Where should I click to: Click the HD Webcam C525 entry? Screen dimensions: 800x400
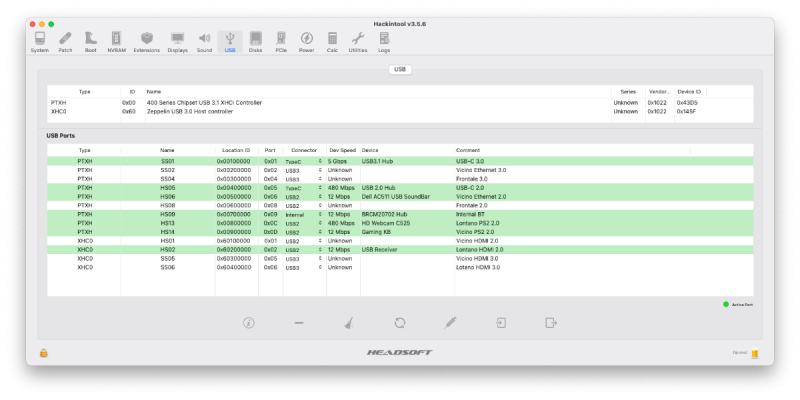386,223
